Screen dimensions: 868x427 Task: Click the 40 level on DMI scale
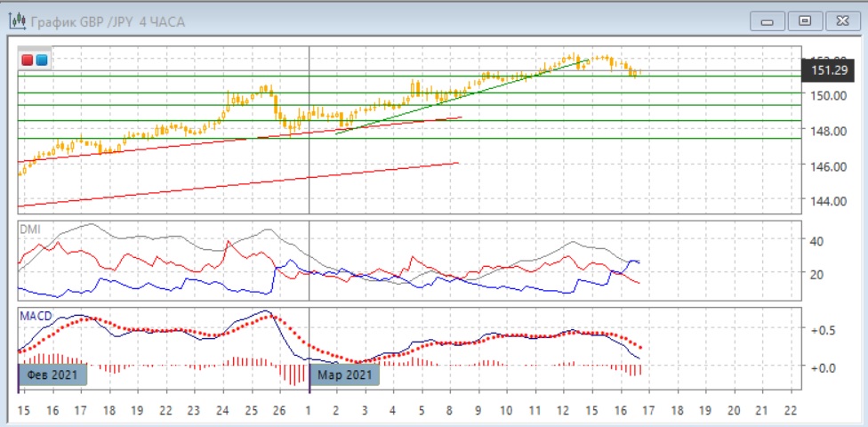816,240
